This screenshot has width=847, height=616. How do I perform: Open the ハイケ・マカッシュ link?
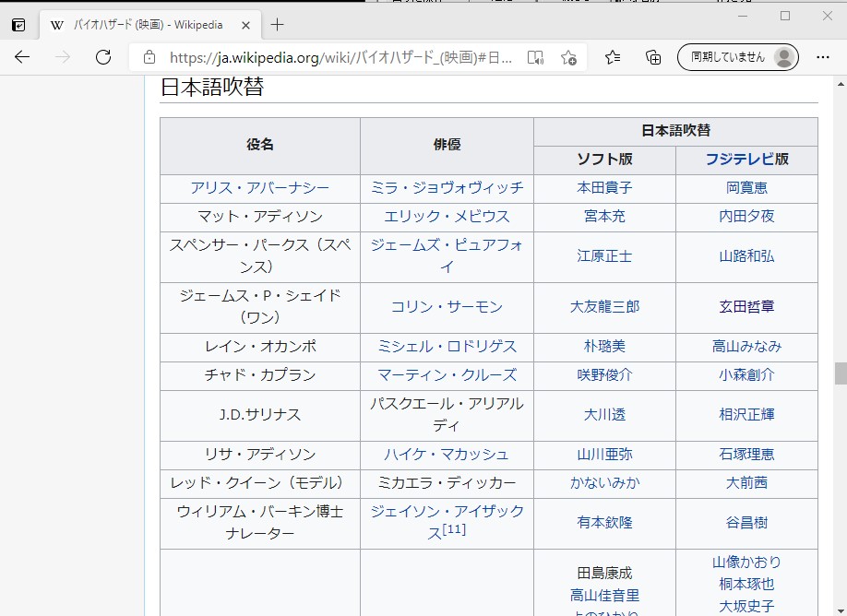[447, 455]
